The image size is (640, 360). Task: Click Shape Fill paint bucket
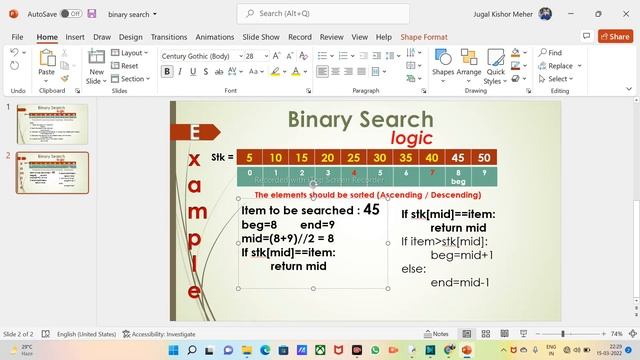(x=516, y=53)
